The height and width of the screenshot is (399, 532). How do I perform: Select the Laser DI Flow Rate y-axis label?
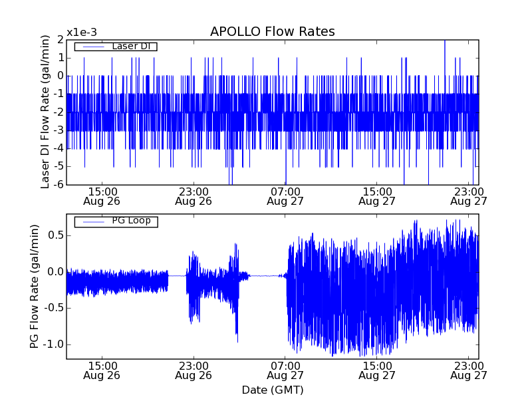tap(45, 112)
